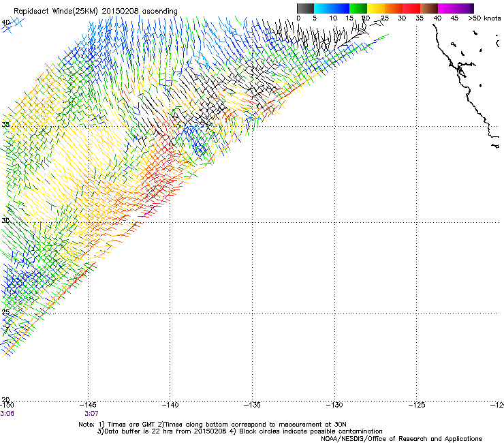
Task: Click the 'Rapidscat Winds(25KM) 20150208 ascending' title
Action: 95,12
